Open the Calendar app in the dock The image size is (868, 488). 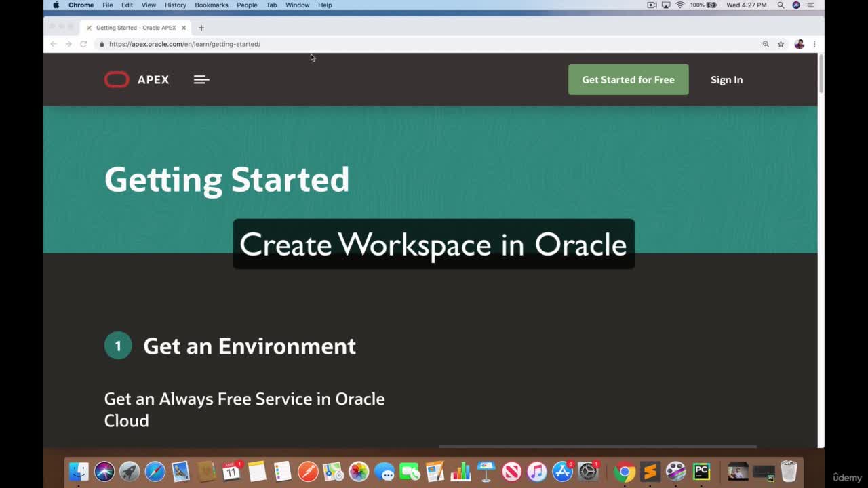pyautogui.click(x=231, y=471)
